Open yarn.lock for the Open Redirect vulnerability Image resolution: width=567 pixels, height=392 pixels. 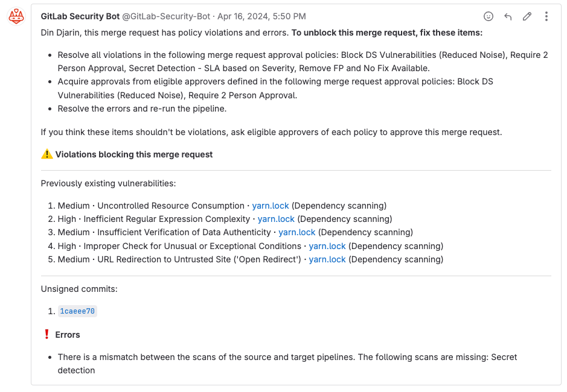pyautogui.click(x=327, y=259)
